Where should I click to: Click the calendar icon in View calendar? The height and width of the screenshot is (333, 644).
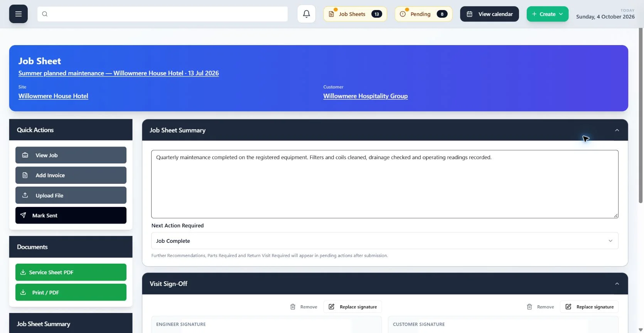[x=469, y=14]
